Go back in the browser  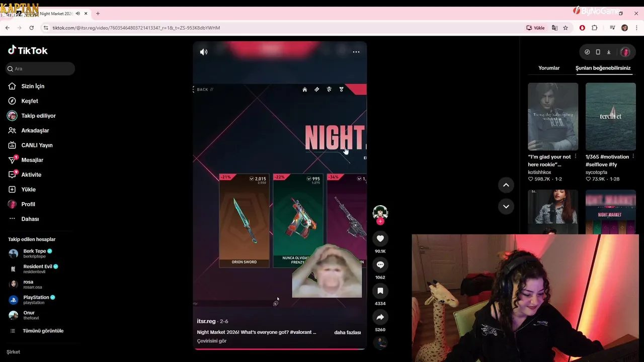[x=7, y=28]
